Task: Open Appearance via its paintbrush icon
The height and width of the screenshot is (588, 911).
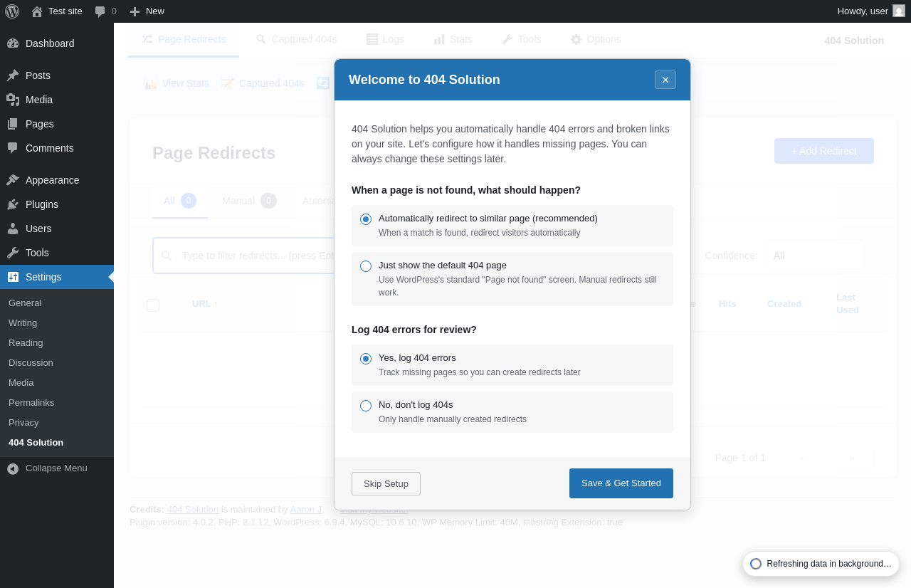Action: (x=13, y=180)
